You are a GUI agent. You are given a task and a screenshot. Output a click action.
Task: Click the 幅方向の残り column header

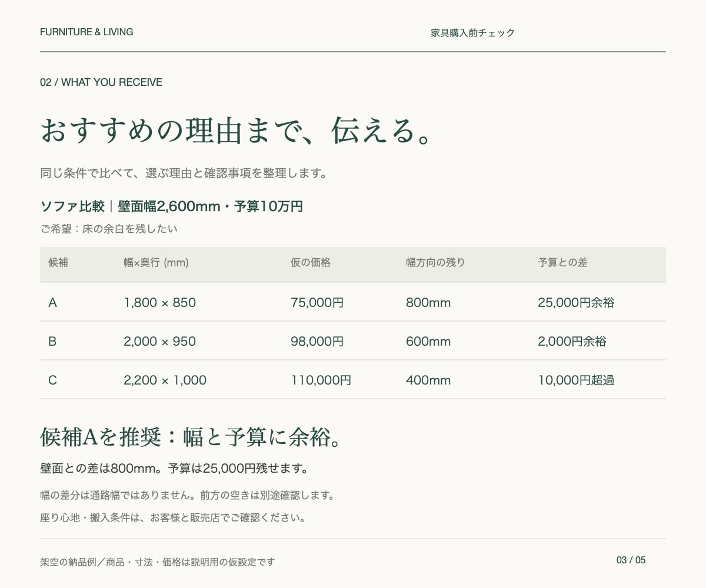435,262
